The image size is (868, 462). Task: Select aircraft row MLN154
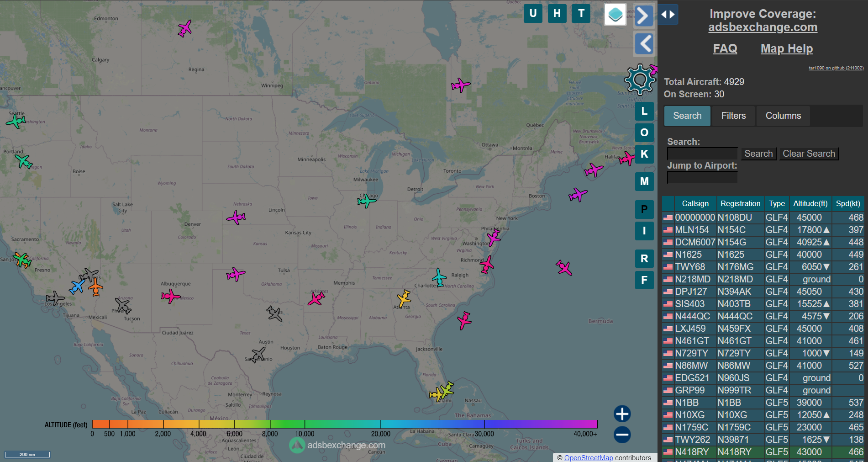point(763,230)
